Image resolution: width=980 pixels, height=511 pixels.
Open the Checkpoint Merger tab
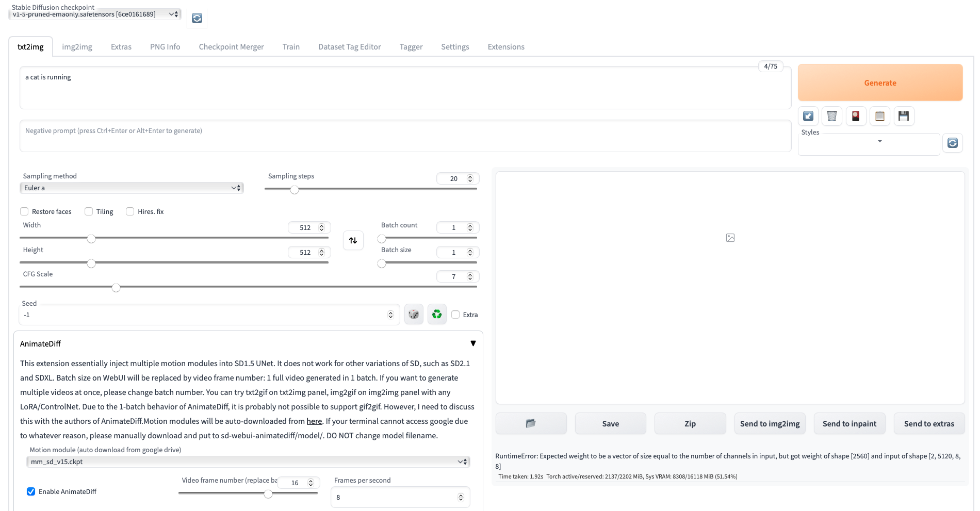coord(231,46)
